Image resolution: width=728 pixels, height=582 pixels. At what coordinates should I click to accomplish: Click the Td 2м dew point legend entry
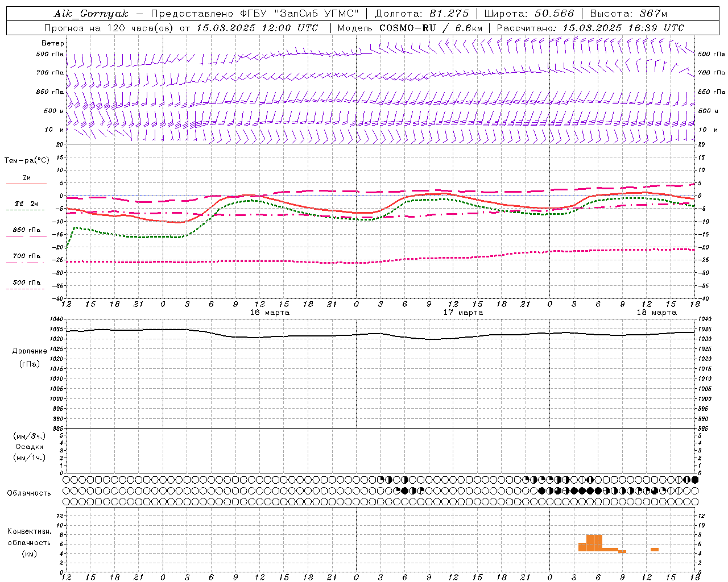pos(26,206)
